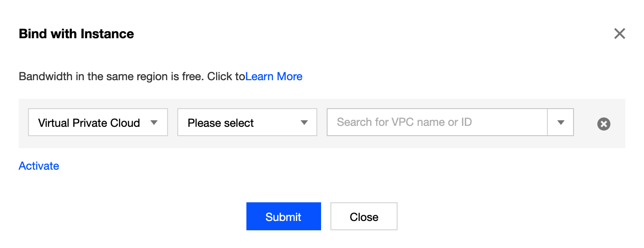Click the VPC search box dropdown arrow
This screenshot has height=248, width=644.
click(560, 123)
